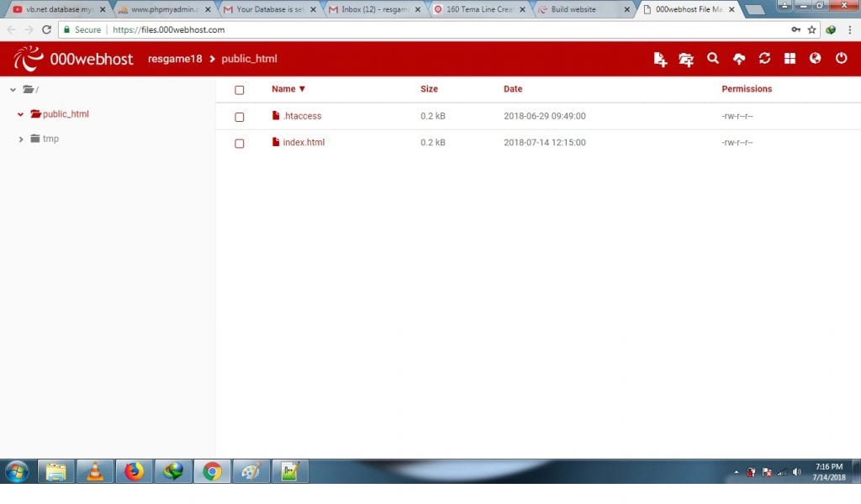The width and height of the screenshot is (861, 504).
Task: Click the root folder icon in tree
Action: pyautogui.click(x=29, y=89)
